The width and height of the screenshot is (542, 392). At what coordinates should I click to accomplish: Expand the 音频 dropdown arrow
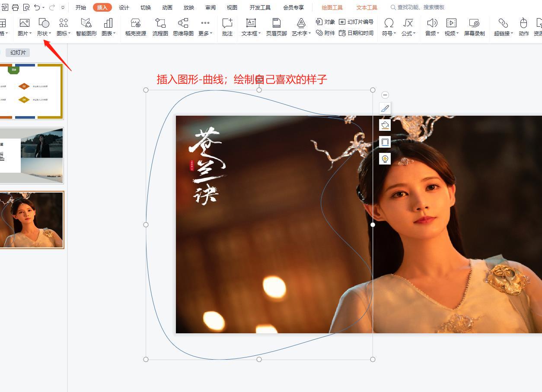click(438, 34)
